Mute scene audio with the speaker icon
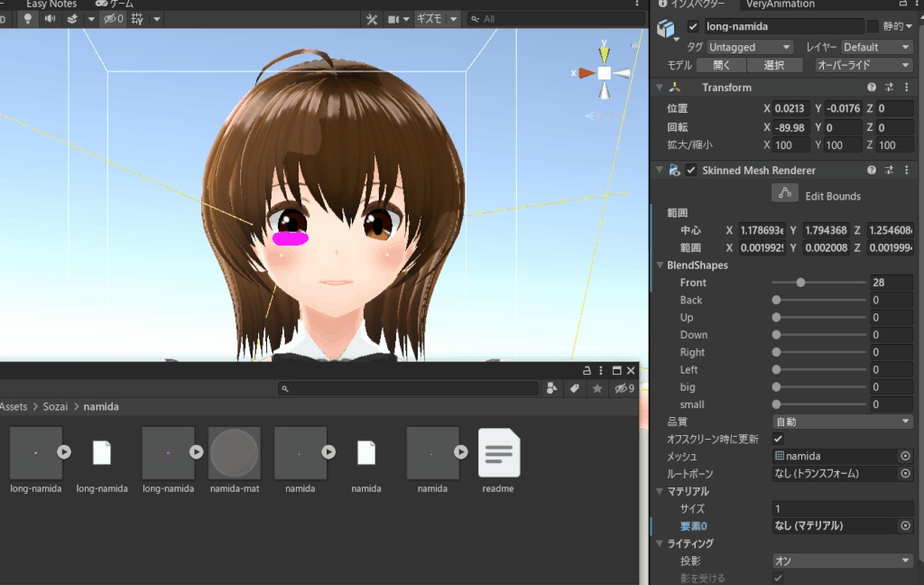Image resolution: width=924 pixels, height=585 pixels. (x=51, y=18)
